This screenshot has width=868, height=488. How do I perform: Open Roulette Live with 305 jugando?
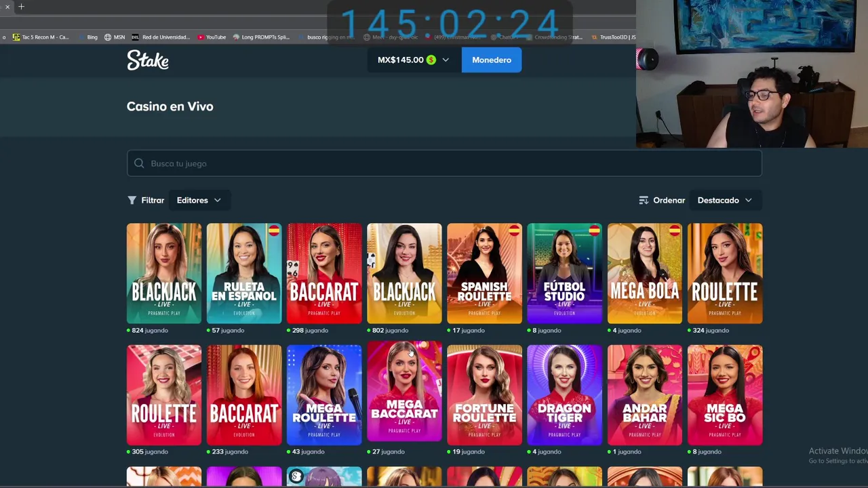point(164,395)
